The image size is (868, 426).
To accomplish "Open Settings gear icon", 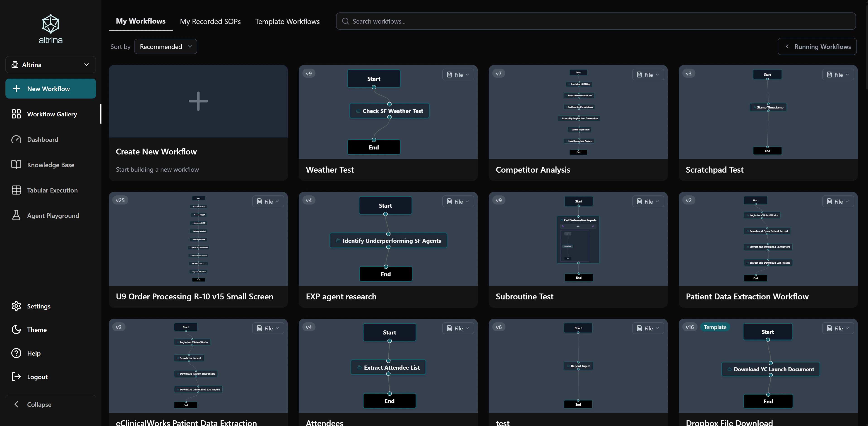I will (16, 306).
